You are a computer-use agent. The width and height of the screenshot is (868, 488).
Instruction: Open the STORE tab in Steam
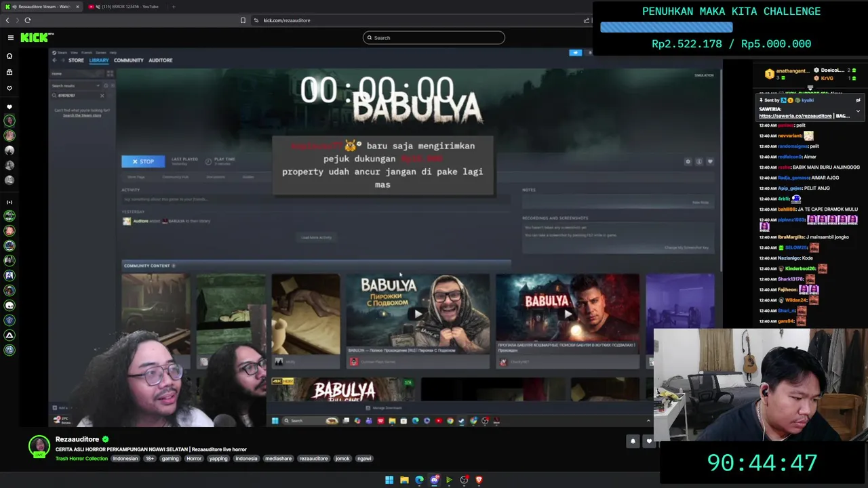(76, 60)
